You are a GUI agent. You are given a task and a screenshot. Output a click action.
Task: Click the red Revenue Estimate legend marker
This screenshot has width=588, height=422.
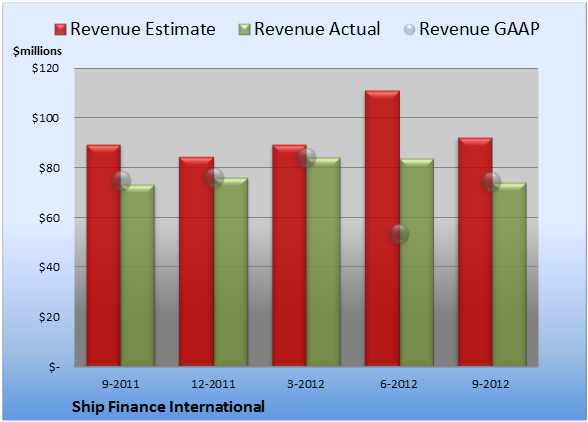[x=60, y=30]
